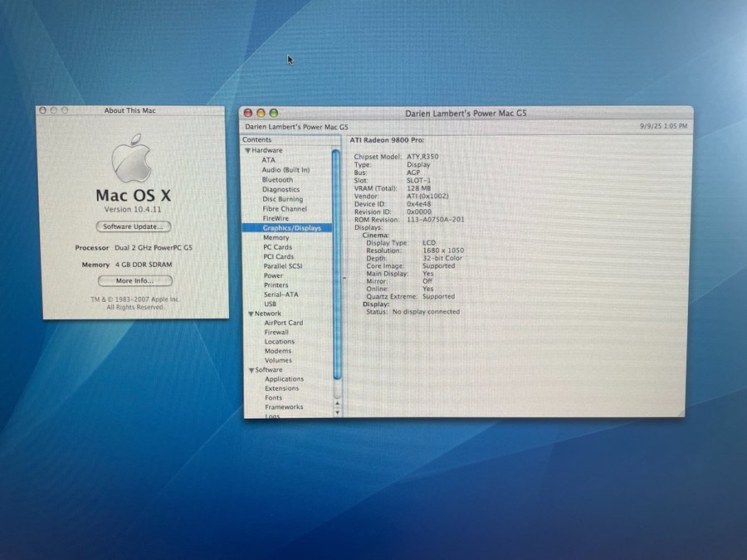Screen dimensions: 747x560
Task: Click the Contents column header
Action: point(291,140)
